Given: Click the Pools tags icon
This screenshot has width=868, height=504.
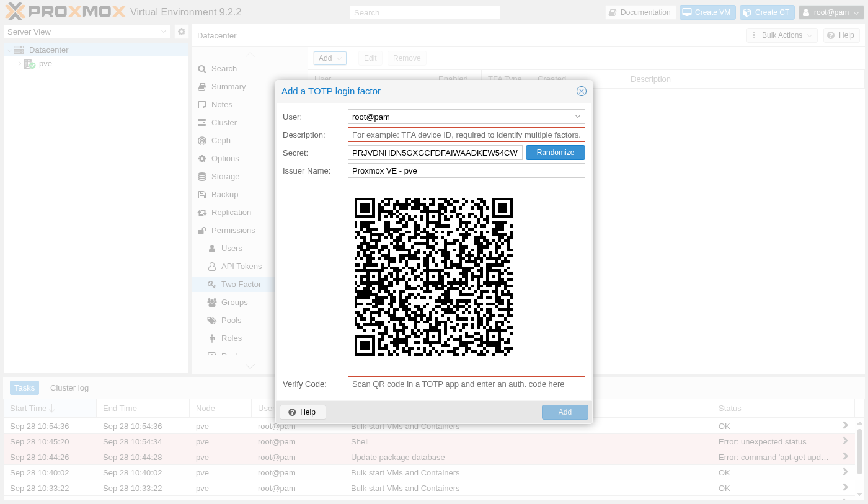Looking at the screenshot, I should [x=212, y=321].
